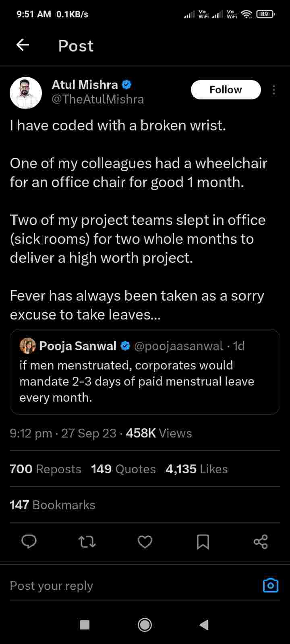290x644 pixels.
Task: Tap the share icon
Action: pos(261,542)
